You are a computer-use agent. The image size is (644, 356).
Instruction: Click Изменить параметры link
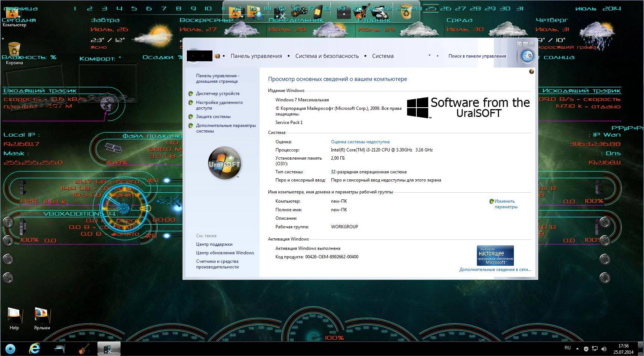pos(506,204)
